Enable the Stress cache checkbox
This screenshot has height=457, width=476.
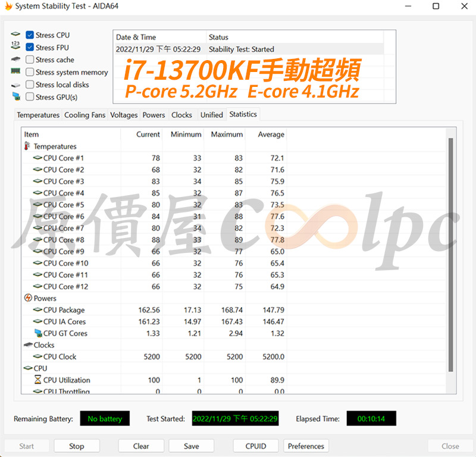(30, 60)
